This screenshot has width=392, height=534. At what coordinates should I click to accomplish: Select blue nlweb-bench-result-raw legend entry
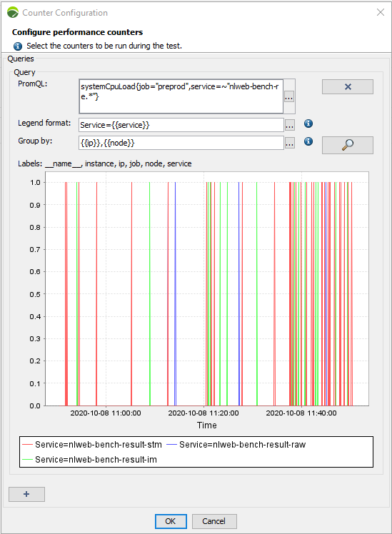[x=236, y=445]
